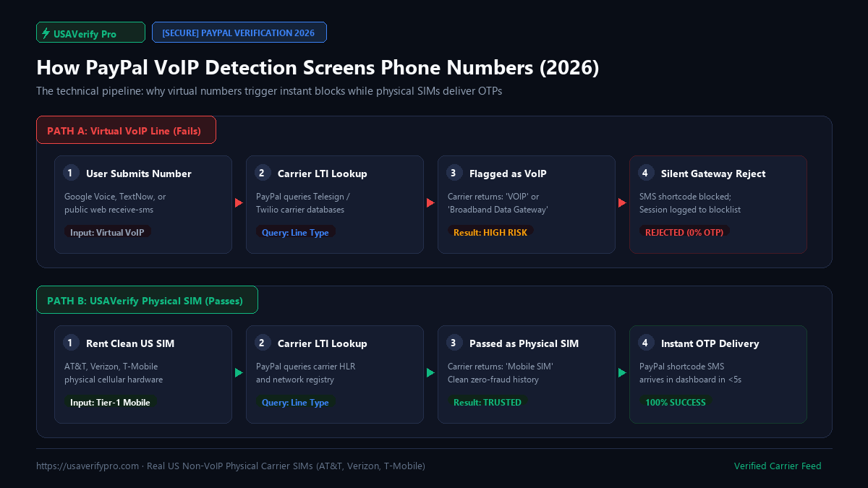
Task: Click 'Carrier LTI Lookup' title in Path B
Action: click(322, 343)
